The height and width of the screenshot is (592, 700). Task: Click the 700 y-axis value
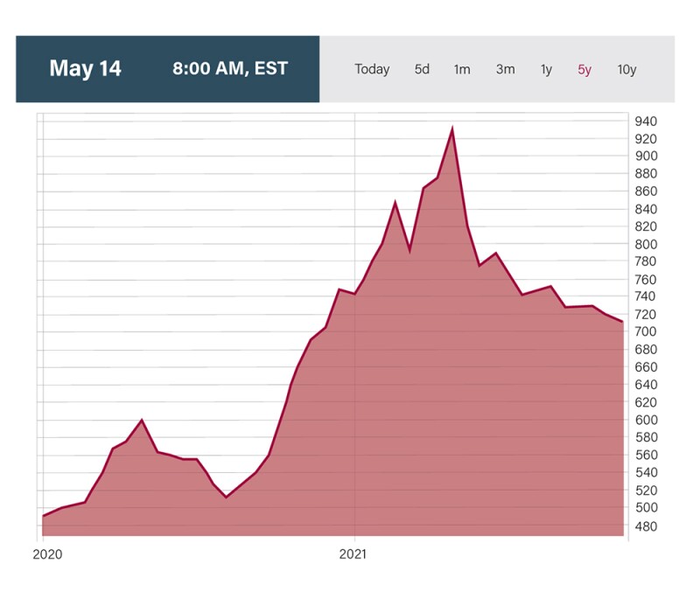coord(647,332)
